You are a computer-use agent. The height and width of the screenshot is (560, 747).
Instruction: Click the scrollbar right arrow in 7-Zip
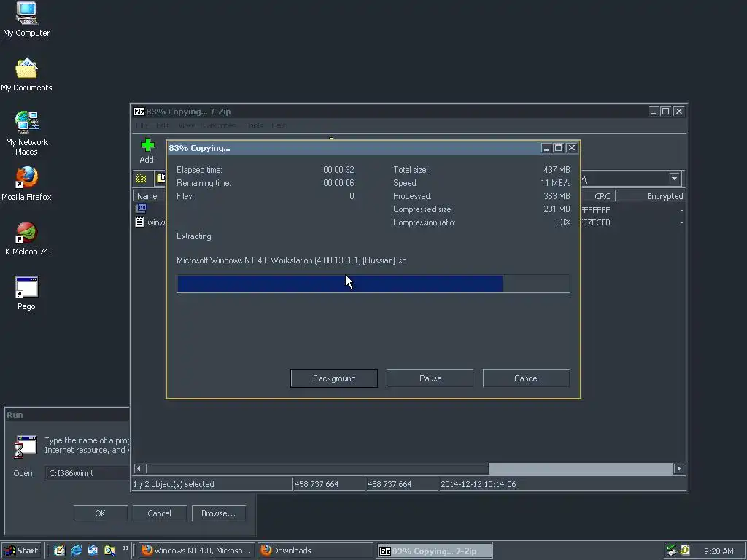click(x=678, y=469)
